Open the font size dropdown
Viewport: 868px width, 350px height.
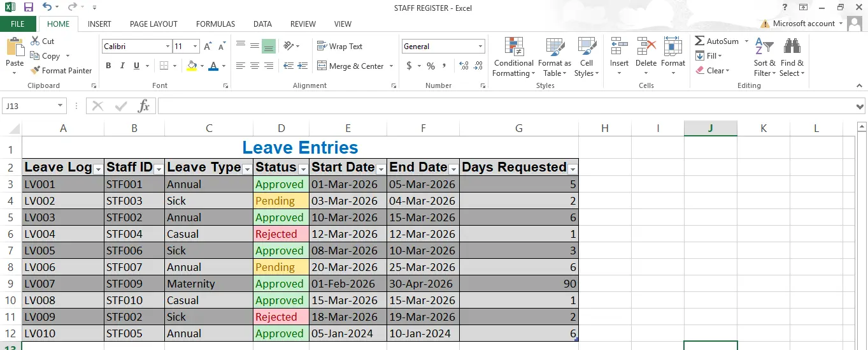click(x=196, y=47)
